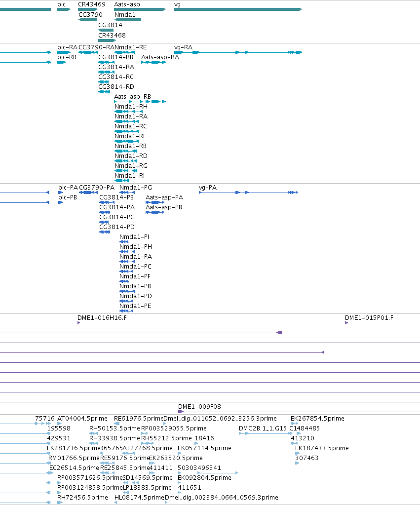The width and height of the screenshot is (420, 505).
Task: Click the 'EK057114.5prime' EST label
Action: coord(204,448)
